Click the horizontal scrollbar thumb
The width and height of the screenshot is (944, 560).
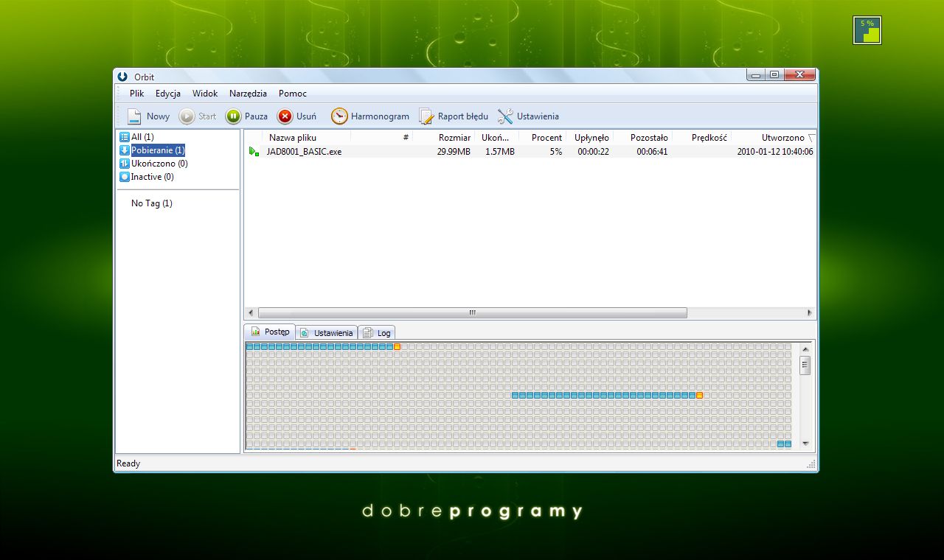(473, 312)
